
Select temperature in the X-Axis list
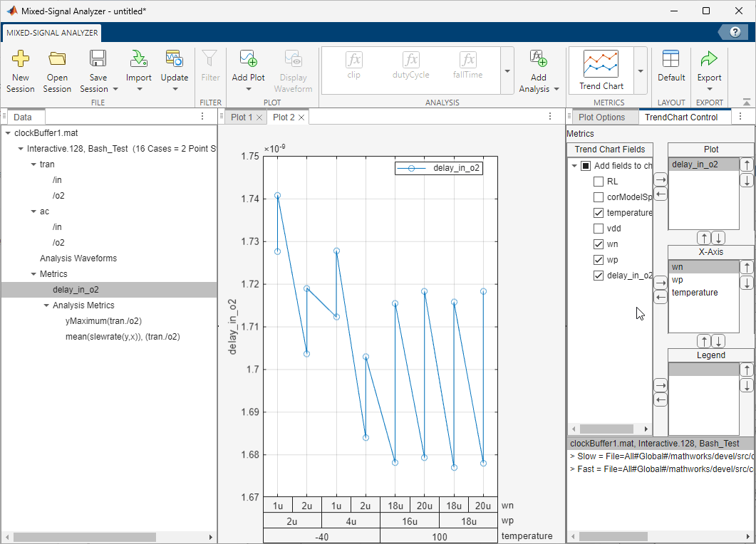point(695,293)
